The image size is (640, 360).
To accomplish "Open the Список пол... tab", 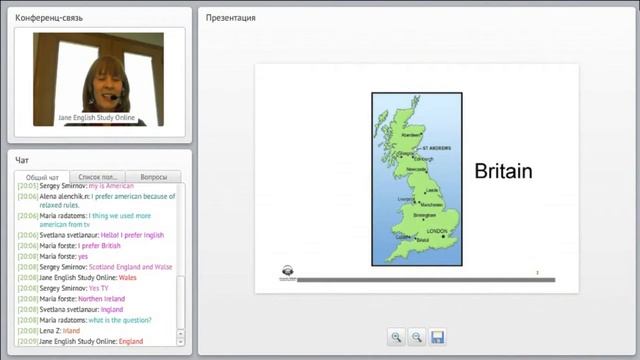I will point(98,177).
